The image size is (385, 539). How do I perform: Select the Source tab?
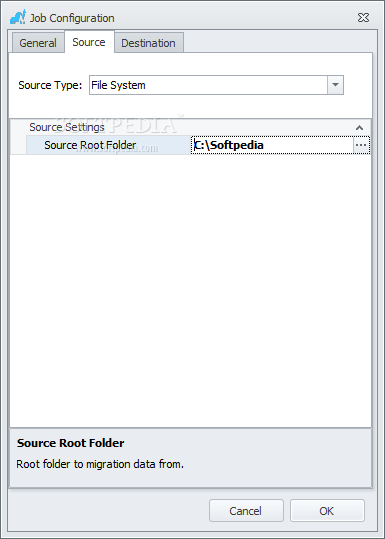point(89,42)
